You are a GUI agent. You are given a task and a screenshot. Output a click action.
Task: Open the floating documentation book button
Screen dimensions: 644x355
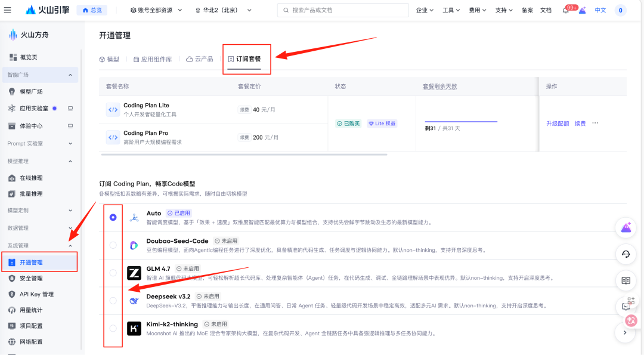coord(626,280)
